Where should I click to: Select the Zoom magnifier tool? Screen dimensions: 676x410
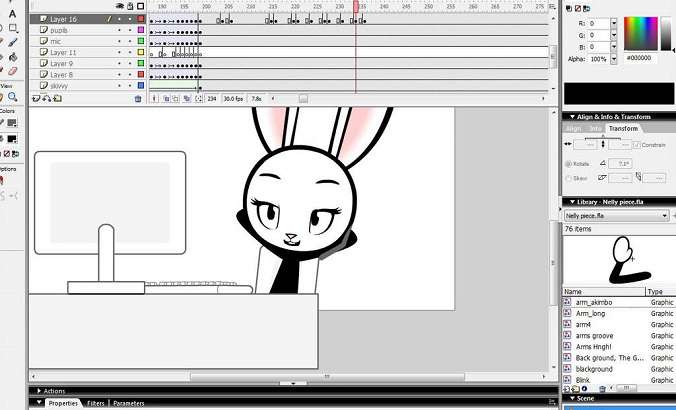coord(13,97)
